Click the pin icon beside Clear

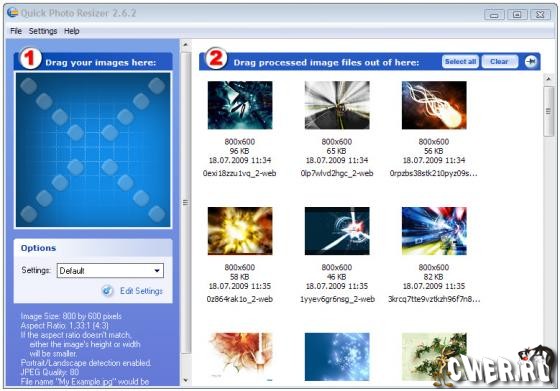point(531,61)
